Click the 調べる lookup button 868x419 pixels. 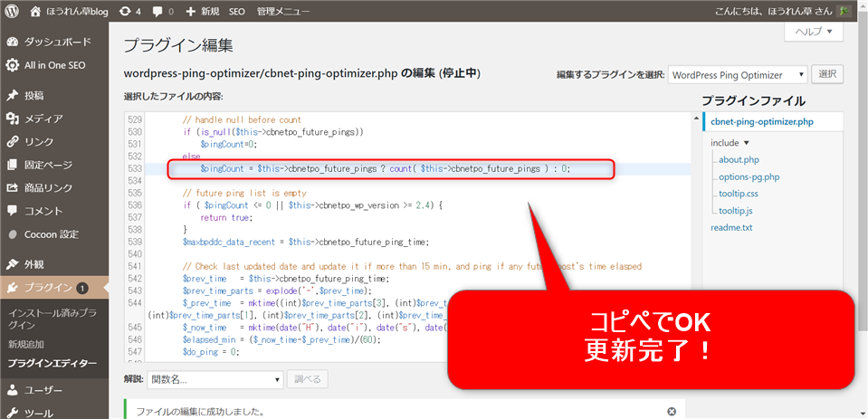[308, 380]
